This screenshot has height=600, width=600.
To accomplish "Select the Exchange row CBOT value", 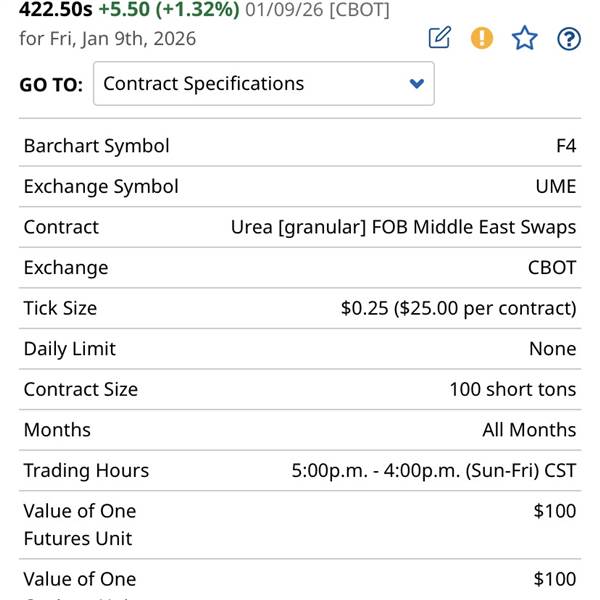I will (552, 268).
